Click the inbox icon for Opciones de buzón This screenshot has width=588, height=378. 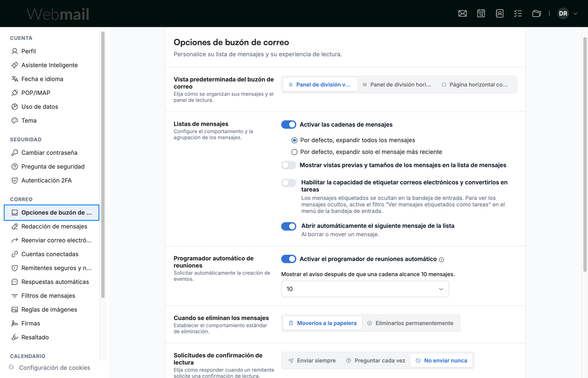[x=15, y=213]
